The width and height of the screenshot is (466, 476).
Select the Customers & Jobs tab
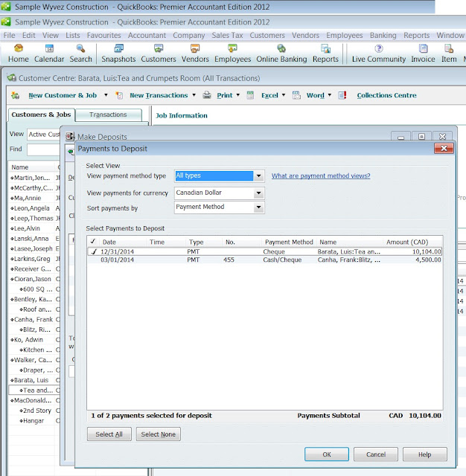click(x=41, y=115)
